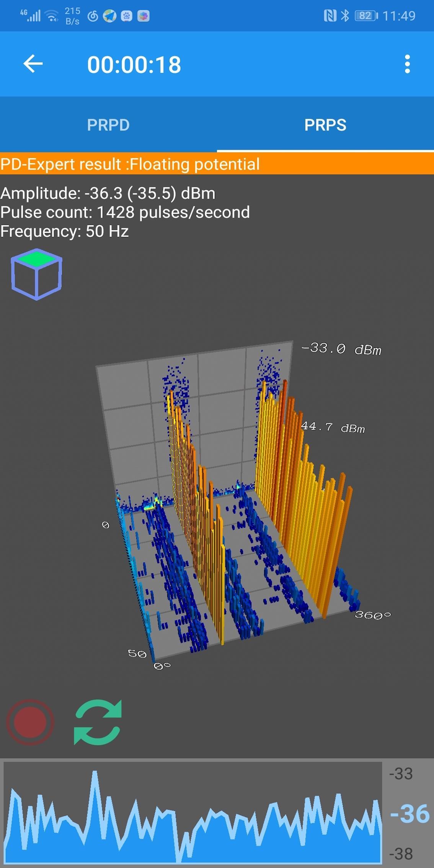Tap the Bluetooth status icon
434x868 pixels.
click(x=345, y=16)
